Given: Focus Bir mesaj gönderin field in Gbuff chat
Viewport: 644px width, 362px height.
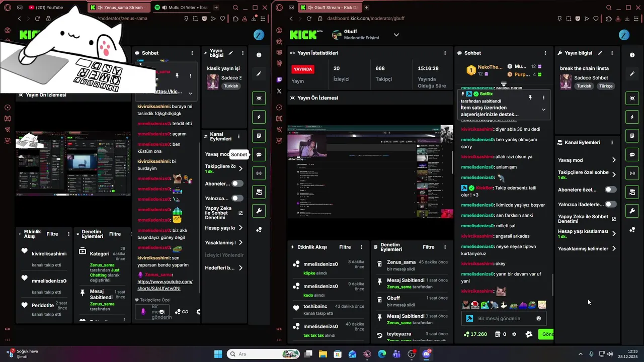Looking at the screenshot, I should pyautogui.click(x=505, y=318).
